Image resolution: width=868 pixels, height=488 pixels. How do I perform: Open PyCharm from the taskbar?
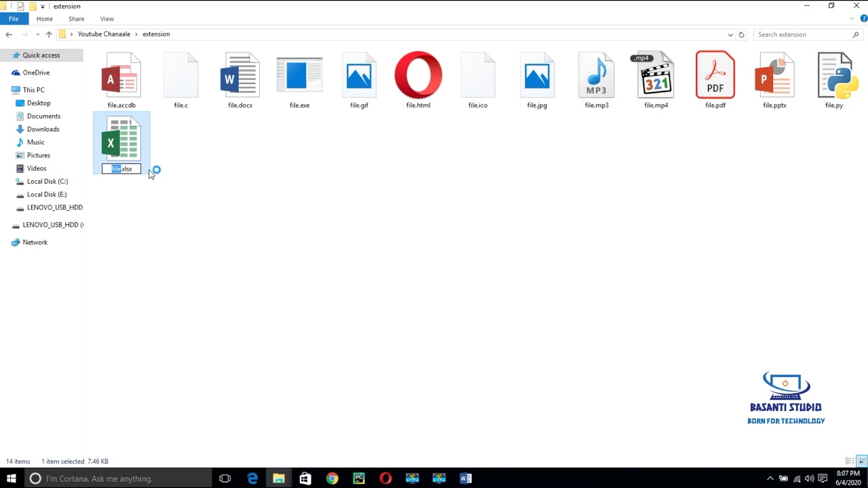tap(359, 479)
